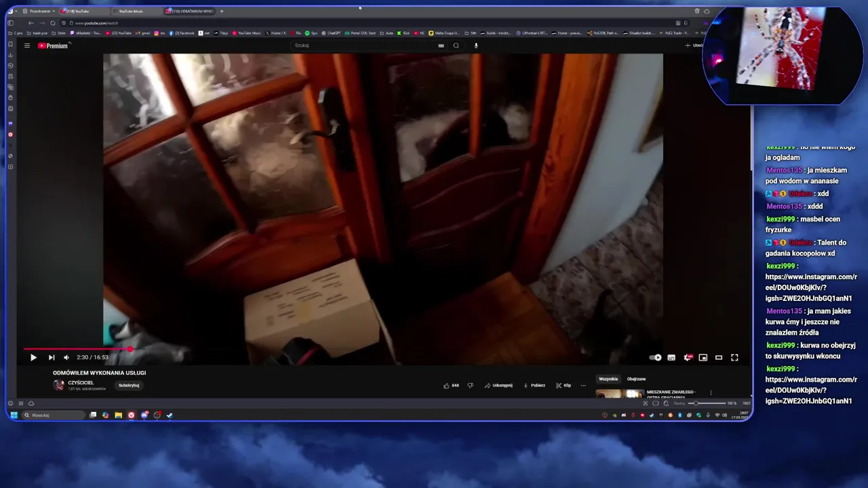Enter fullscreen video mode
The width and height of the screenshot is (868, 488).
point(734,357)
